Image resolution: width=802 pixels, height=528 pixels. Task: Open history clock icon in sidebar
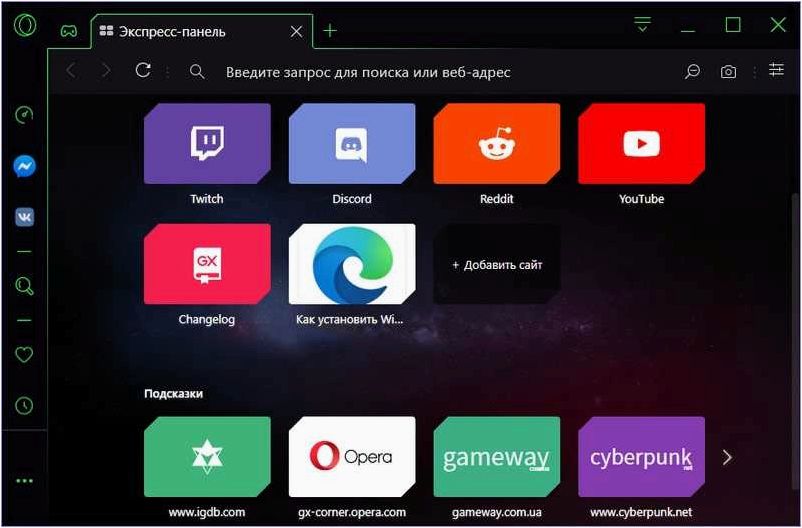(x=24, y=405)
